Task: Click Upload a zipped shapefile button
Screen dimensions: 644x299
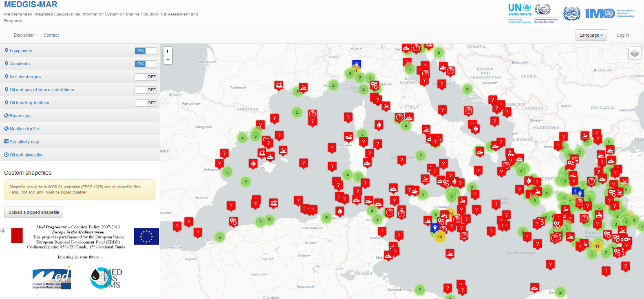Action: pos(34,212)
